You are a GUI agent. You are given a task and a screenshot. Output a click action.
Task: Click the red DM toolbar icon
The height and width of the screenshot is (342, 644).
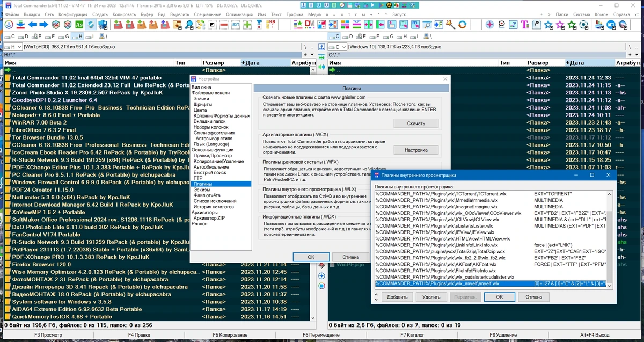pos(310,25)
